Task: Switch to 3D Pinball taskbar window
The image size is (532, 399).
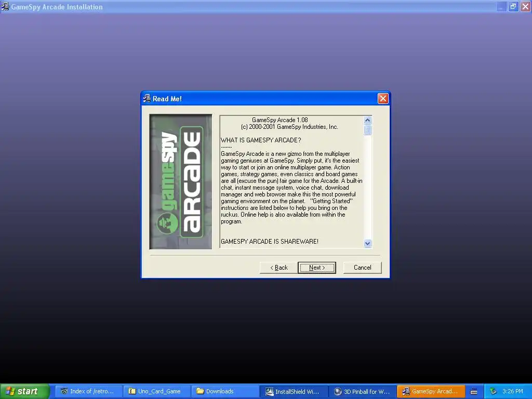Action: 362,391
